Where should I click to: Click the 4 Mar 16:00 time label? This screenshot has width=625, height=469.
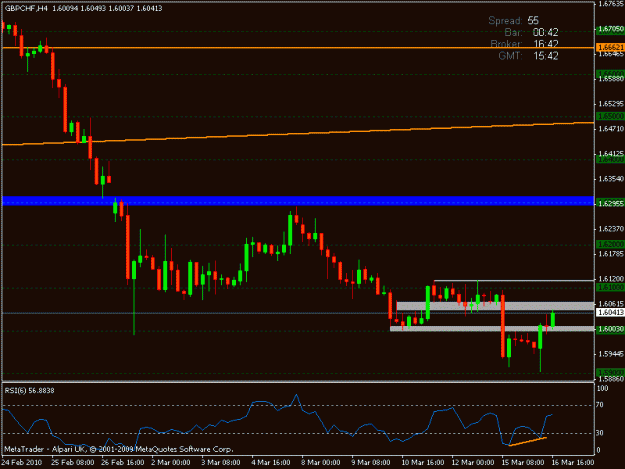pos(271,462)
